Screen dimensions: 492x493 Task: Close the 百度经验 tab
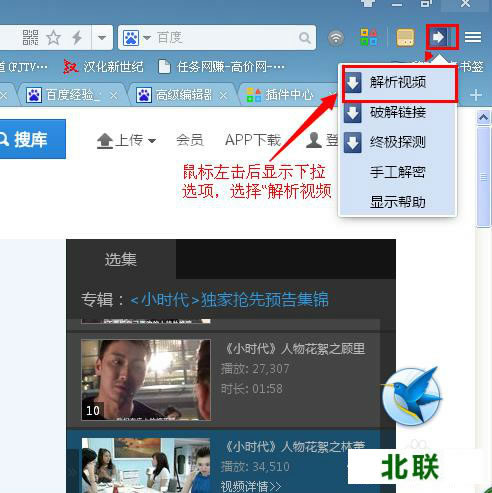pyautogui.click(x=114, y=96)
